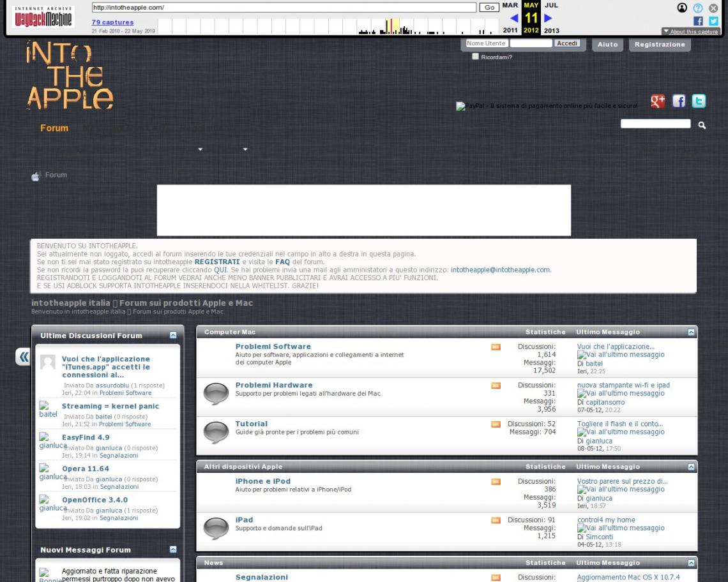
Task: Open the Aiuto page
Action: [607, 45]
